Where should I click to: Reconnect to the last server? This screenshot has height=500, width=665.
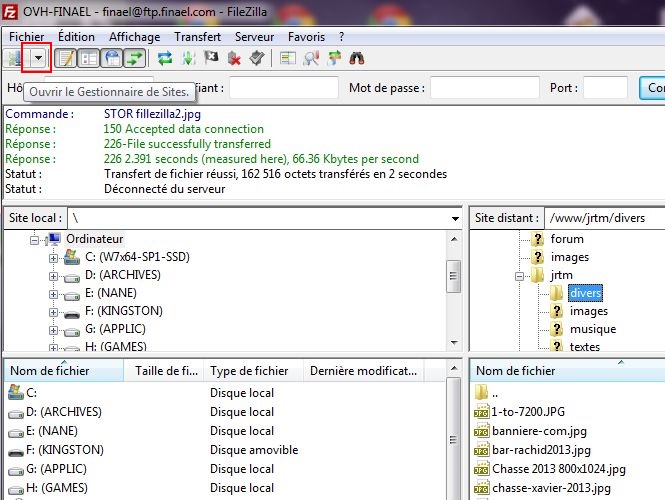click(256, 59)
